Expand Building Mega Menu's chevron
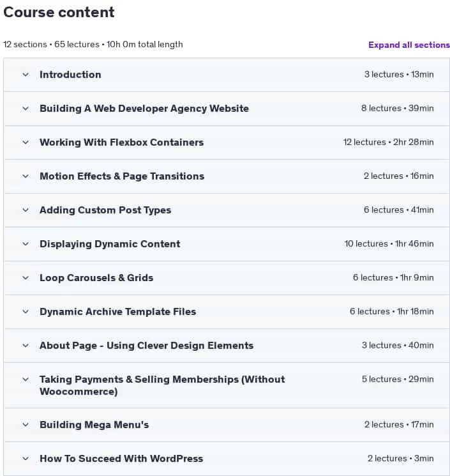 click(x=26, y=425)
